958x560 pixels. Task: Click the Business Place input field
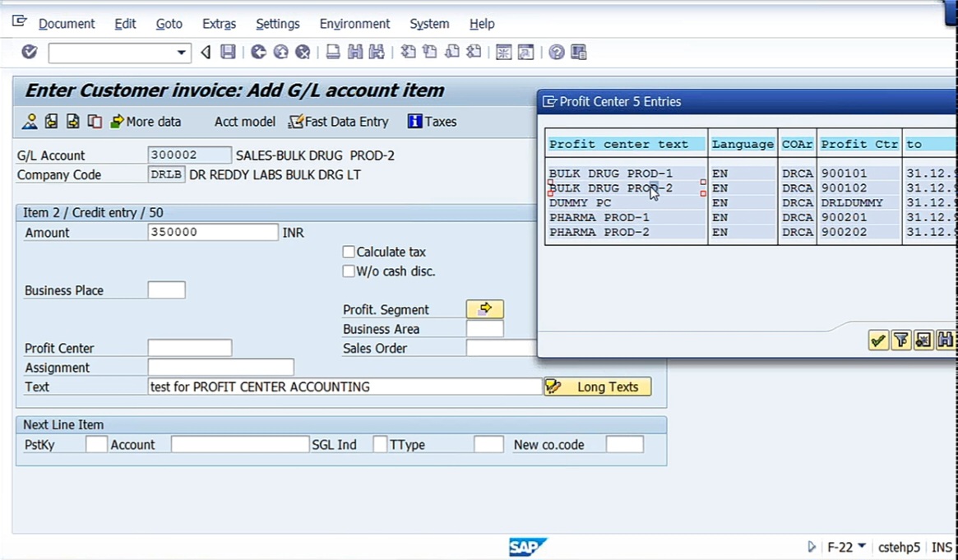click(x=166, y=290)
